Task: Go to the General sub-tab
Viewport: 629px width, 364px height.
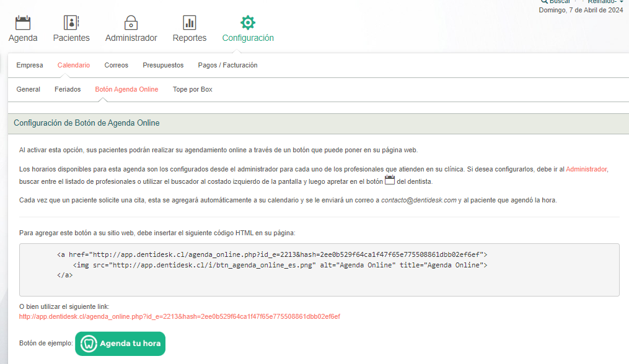Action: point(28,89)
